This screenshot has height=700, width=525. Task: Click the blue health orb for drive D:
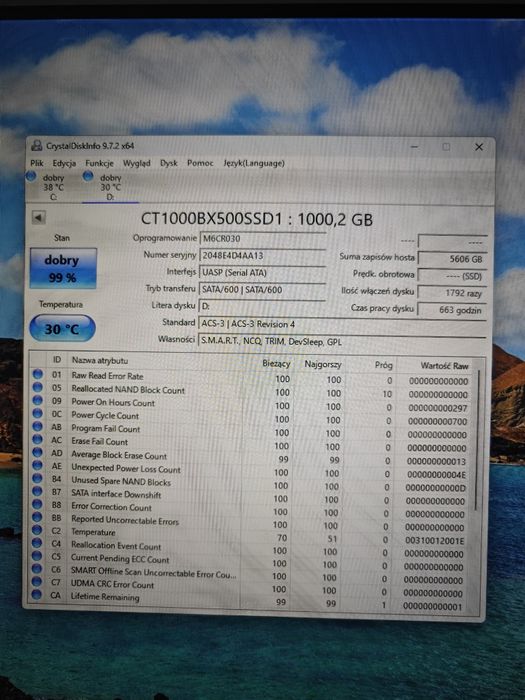point(88,176)
